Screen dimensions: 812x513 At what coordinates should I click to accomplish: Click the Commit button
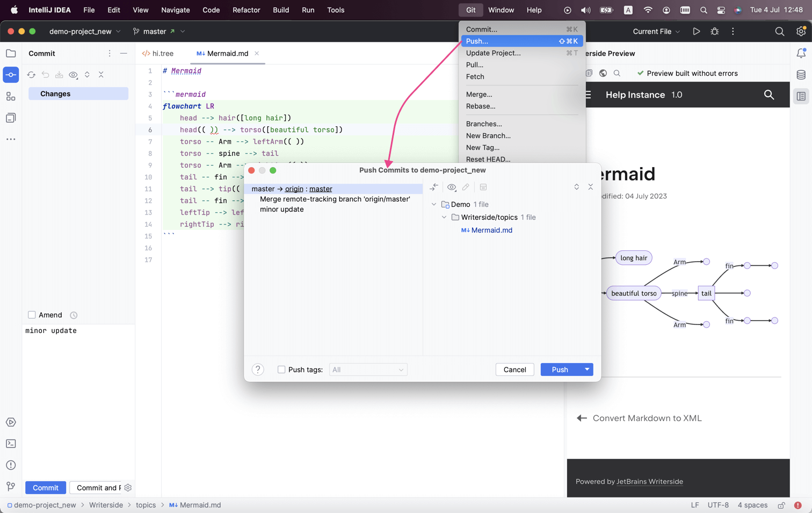pos(46,488)
